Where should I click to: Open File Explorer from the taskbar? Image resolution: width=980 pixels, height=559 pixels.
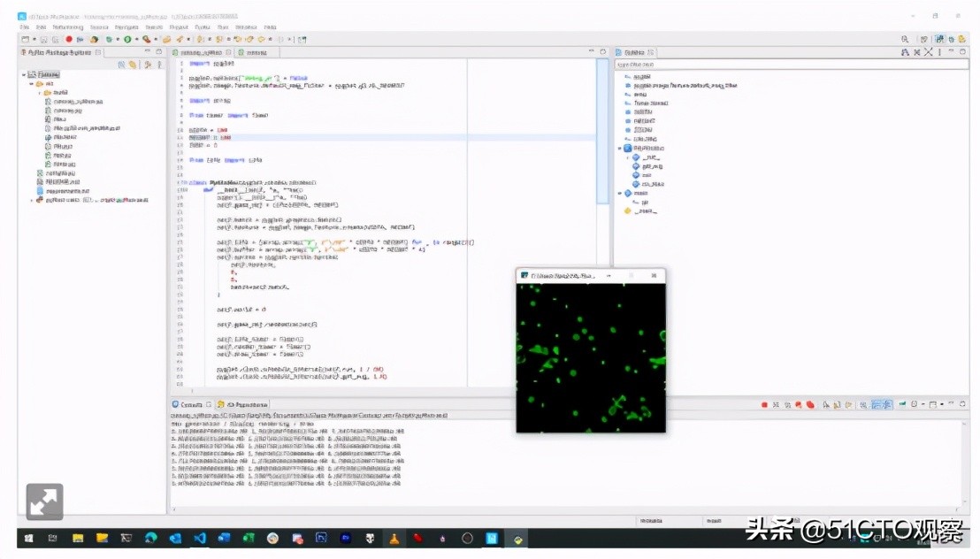(x=78, y=539)
